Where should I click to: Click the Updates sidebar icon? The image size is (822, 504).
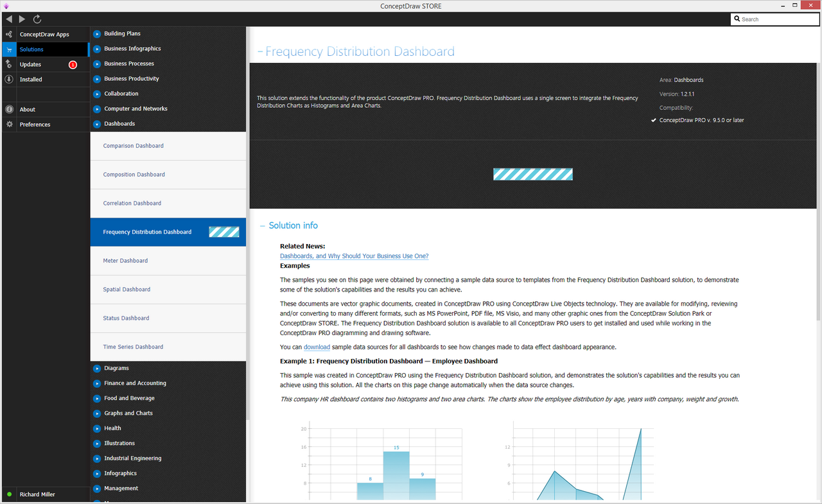coord(9,64)
